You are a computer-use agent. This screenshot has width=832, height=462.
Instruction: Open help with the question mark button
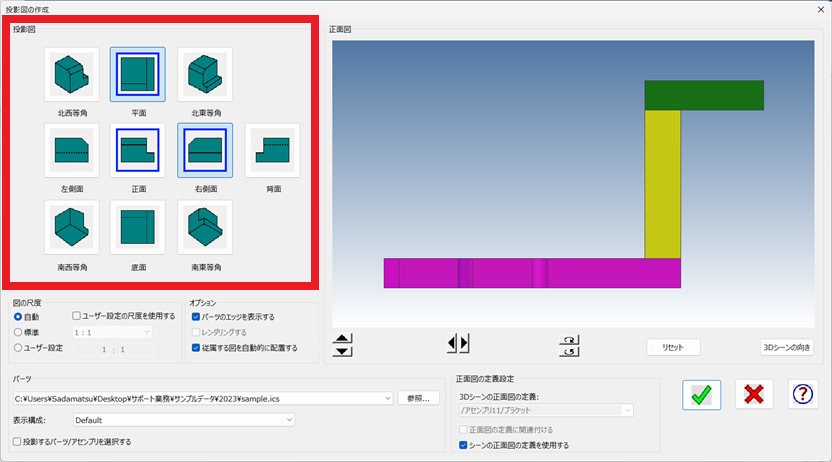pos(803,395)
